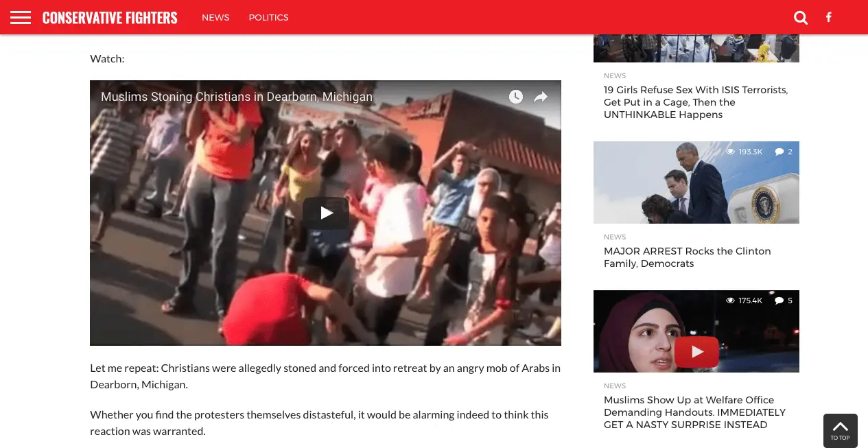Open the hamburger menu icon
Image resolution: width=868 pixels, height=448 pixels.
click(21, 17)
